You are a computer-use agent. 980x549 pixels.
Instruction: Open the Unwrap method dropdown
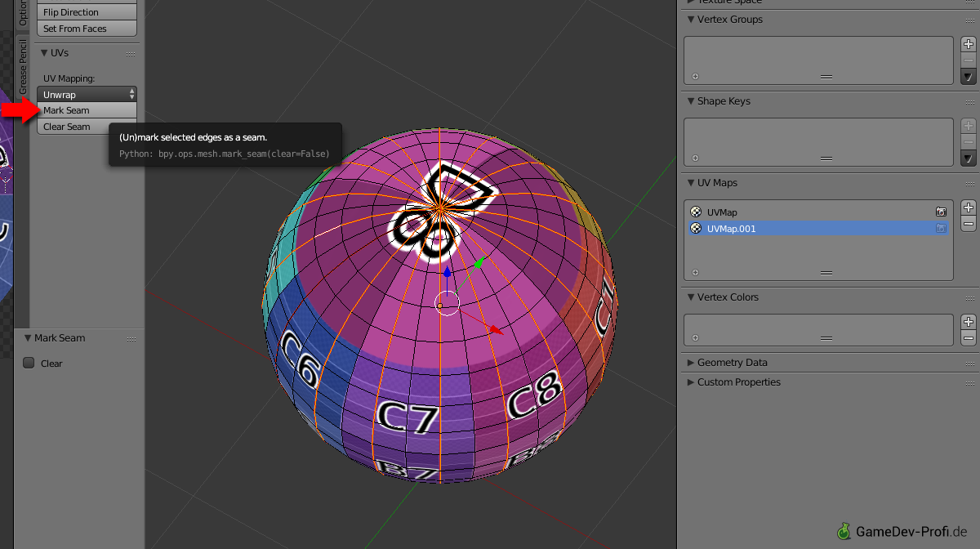pos(87,94)
